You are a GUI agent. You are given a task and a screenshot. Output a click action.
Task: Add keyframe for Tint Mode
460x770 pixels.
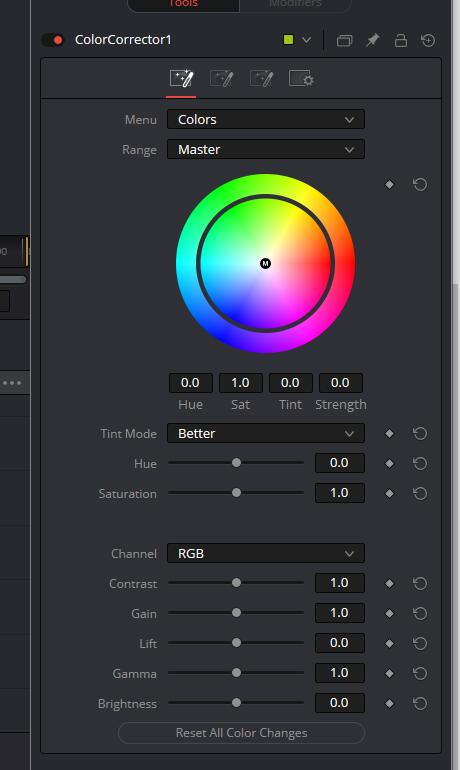[x=389, y=434]
